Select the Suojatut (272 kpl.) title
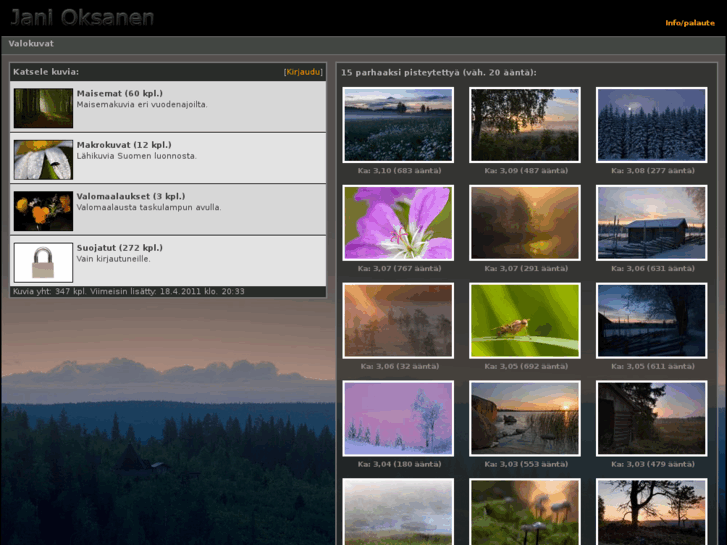 tap(119, 248)
